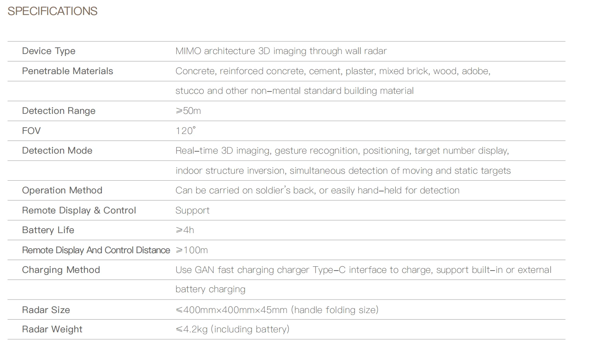Viewport: 614px width, 364px height.
Task: Click the Operation Method label
Action: (62, 190)
